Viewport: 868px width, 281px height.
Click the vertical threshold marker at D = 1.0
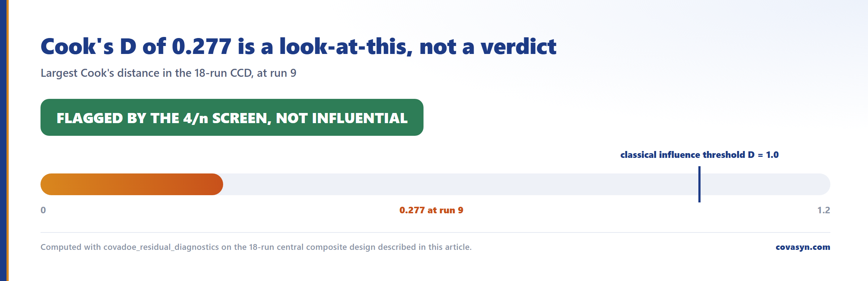point(699,184)
